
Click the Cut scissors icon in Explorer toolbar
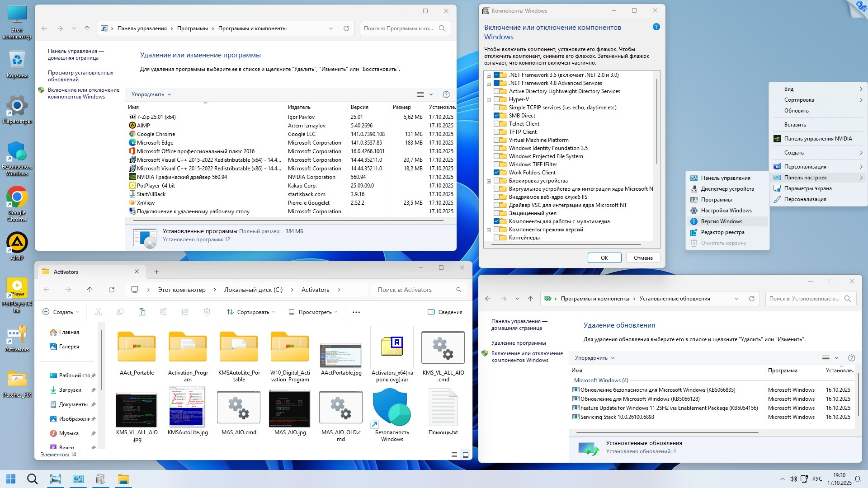click(99, 312)
